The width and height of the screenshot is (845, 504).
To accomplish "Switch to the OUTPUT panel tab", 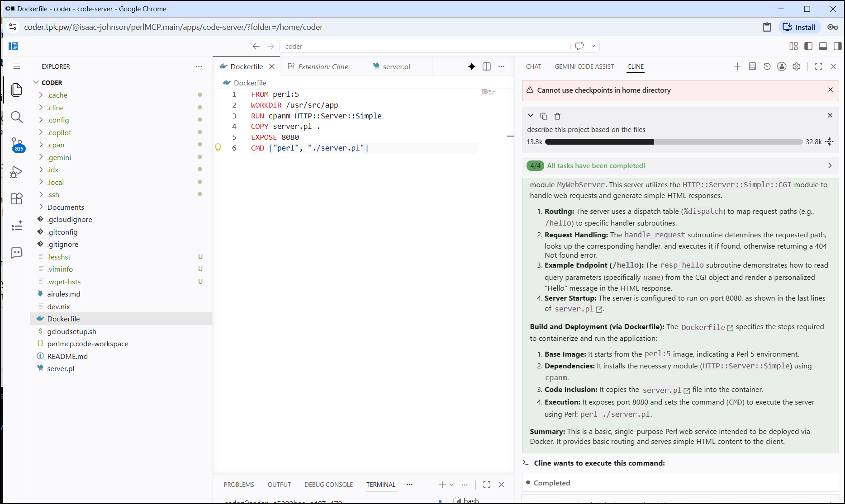I will click(x=279, y=485).
